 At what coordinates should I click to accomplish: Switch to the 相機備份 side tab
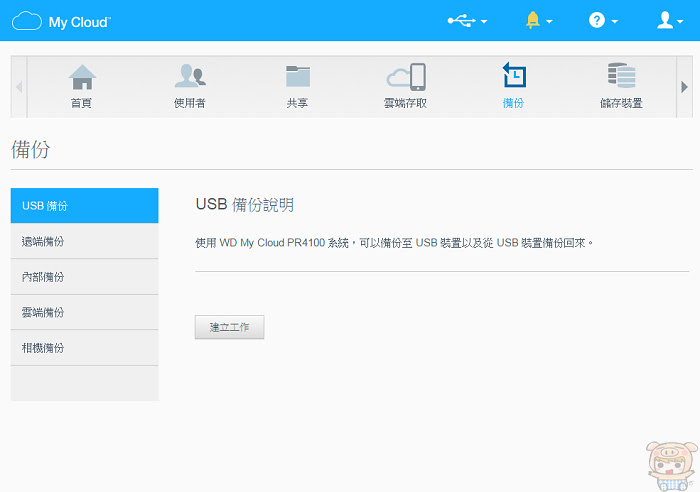pos(84,348)
